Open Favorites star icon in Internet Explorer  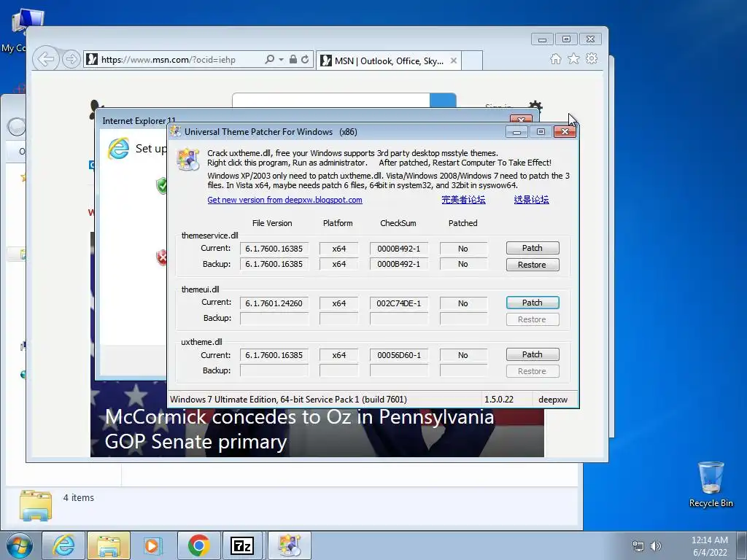pyautogui.click(x=573, y=58)
